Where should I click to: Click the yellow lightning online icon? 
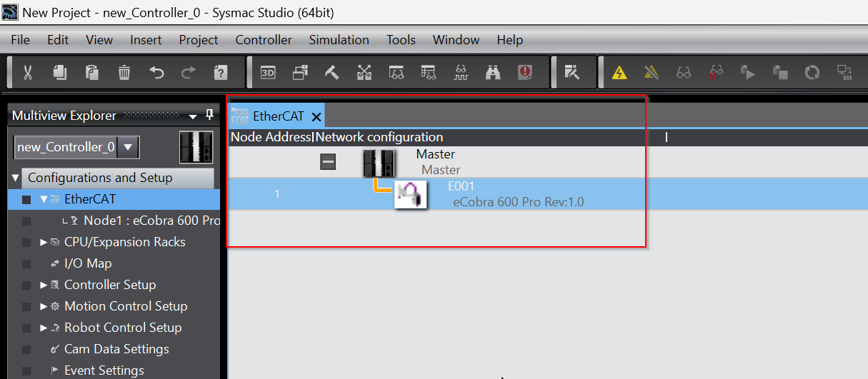pyautogui.click(x=619, y=72)
